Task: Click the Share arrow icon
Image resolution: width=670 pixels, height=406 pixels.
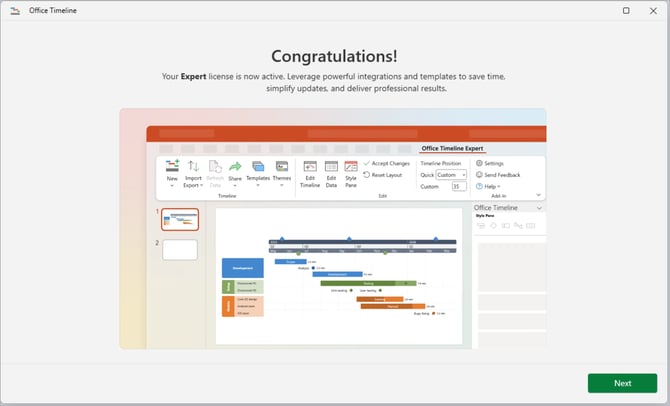Action: pos(235,167)
